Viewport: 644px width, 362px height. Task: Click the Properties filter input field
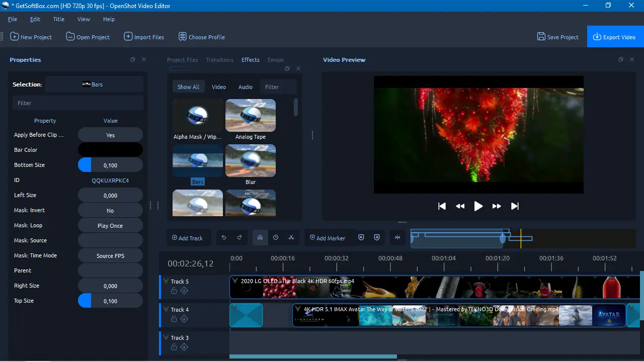[78, 103]
